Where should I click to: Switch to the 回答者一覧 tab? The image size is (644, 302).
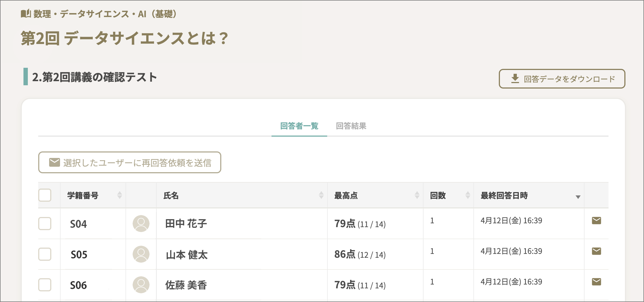(x=299, y=126)
